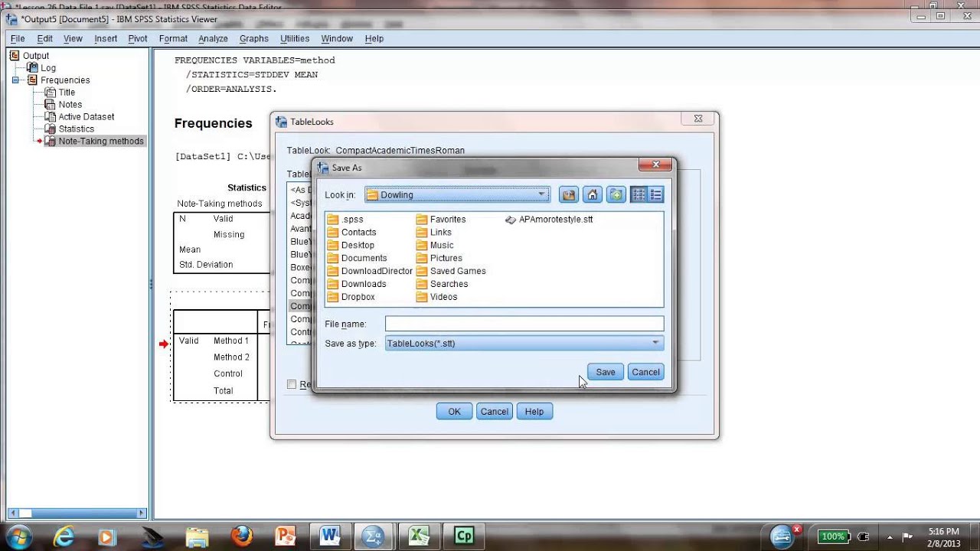This screenshot has height=551, width=980.
Task: Select the .spss folder icon
Action: pyautogui.click(x=332, y=220)
